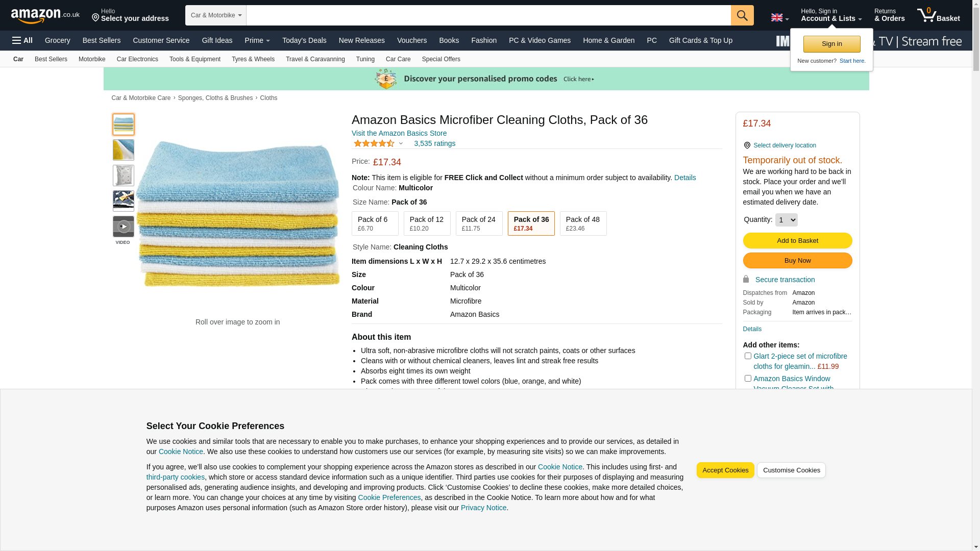Image resolution: width=980 pixels, height=551 pixels.
Task: Click inside the search input field
Action: (487, 15)
